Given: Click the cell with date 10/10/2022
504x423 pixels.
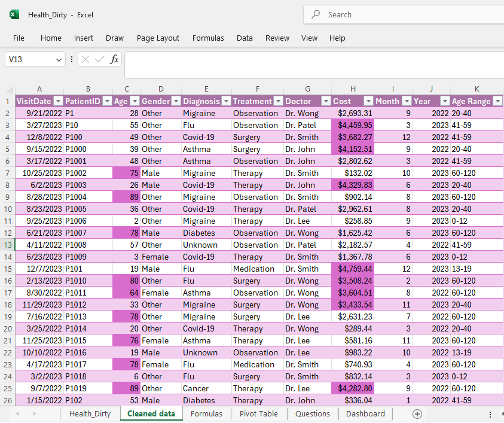Looking at the screenshot, I should (39, 352).
